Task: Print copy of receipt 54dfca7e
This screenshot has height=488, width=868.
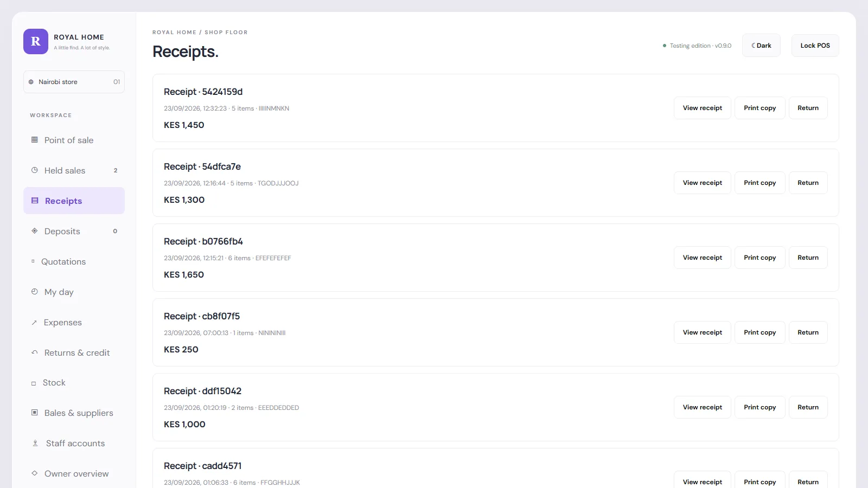Action: [x=760, y=183]
